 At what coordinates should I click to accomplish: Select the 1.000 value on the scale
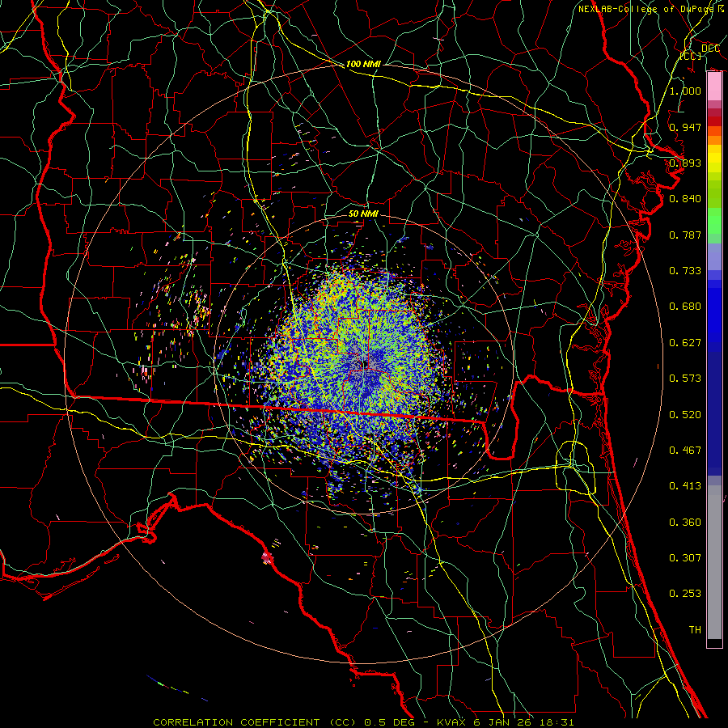pyautogui.click(x=685, y=91)
